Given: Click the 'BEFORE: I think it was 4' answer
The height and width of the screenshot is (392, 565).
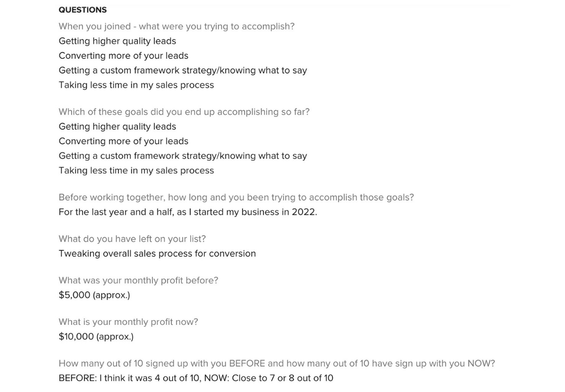Looking at the screenshot, I should coord(196,378).
